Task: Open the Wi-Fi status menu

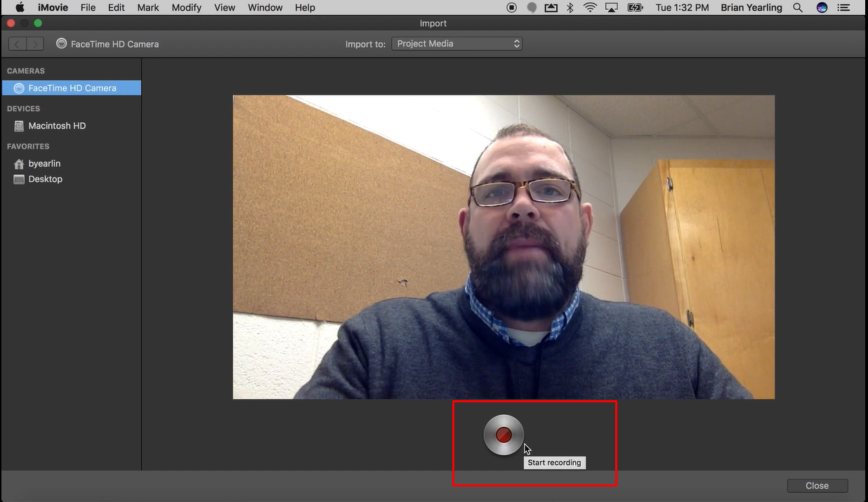Action: tap(590, 8)
